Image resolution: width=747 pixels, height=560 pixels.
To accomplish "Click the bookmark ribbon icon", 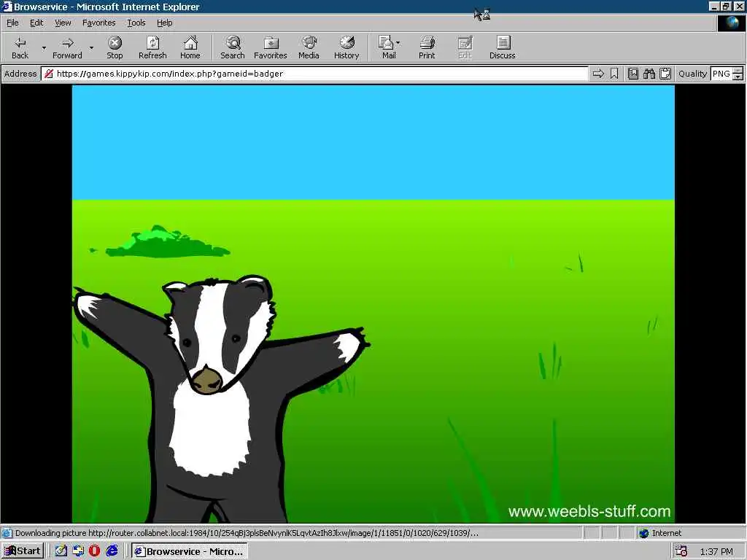I will coord(614,74).
